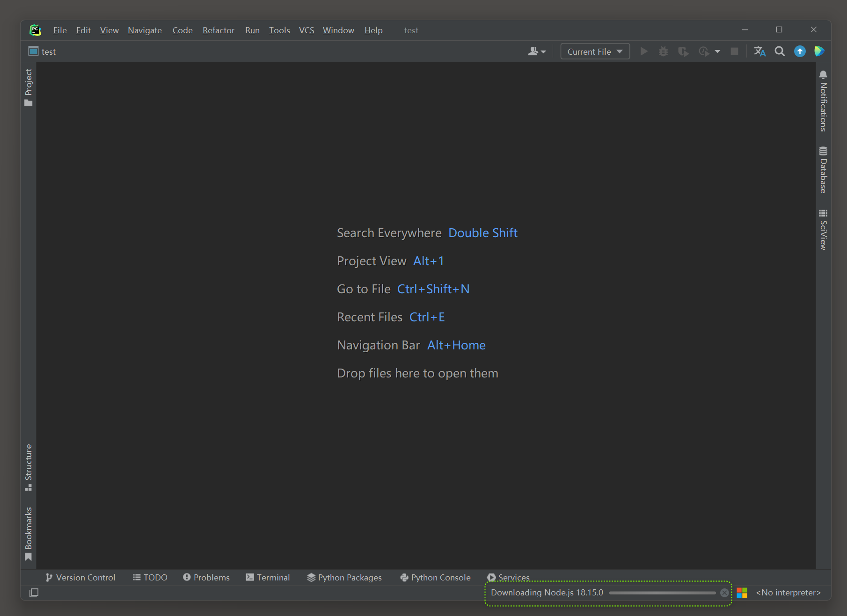Image resolution: width=847 pixels, height=616 pixels.
Task: Open the Code menu
Action: 183,30
